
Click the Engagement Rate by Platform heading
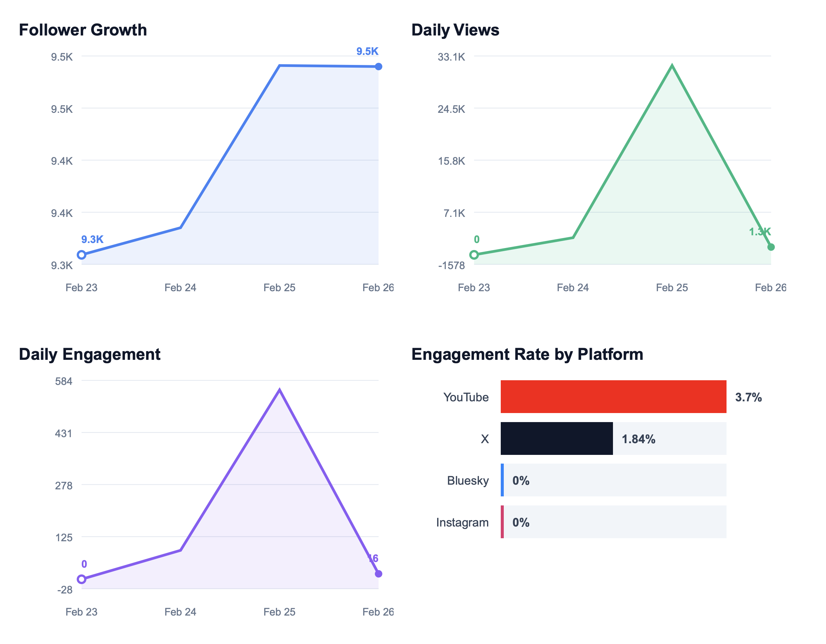pyautogui.click(x=527, y=354)
